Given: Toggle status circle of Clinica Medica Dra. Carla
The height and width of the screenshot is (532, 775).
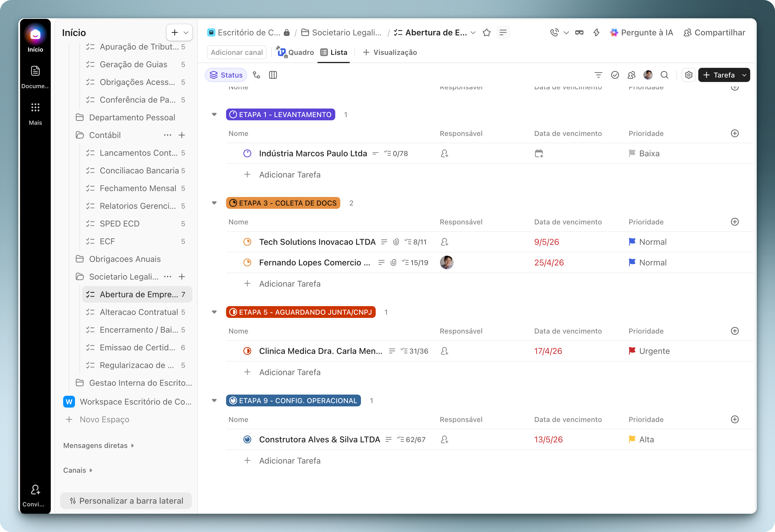Looking at the screenshot, I should [x=247, y=351].
